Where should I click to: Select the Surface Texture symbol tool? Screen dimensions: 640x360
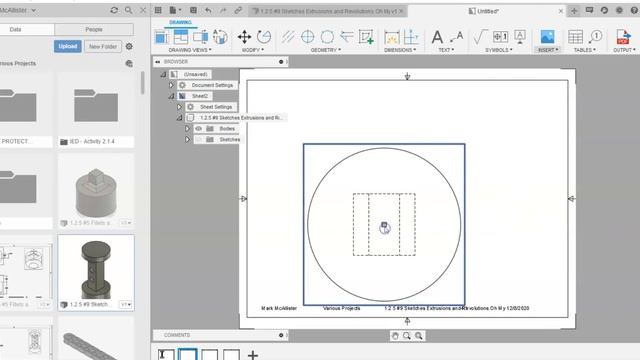(480, 37)
